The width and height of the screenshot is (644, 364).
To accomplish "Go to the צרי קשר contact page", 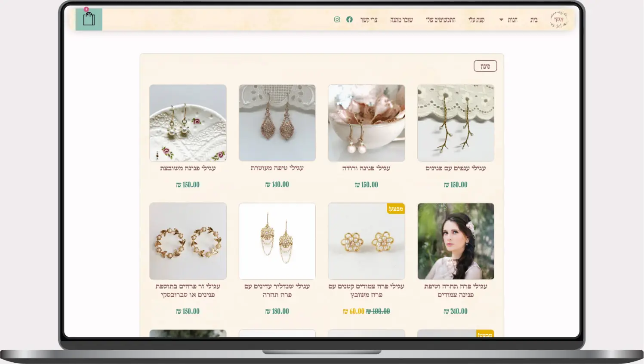I will click(x=369, y=20).
